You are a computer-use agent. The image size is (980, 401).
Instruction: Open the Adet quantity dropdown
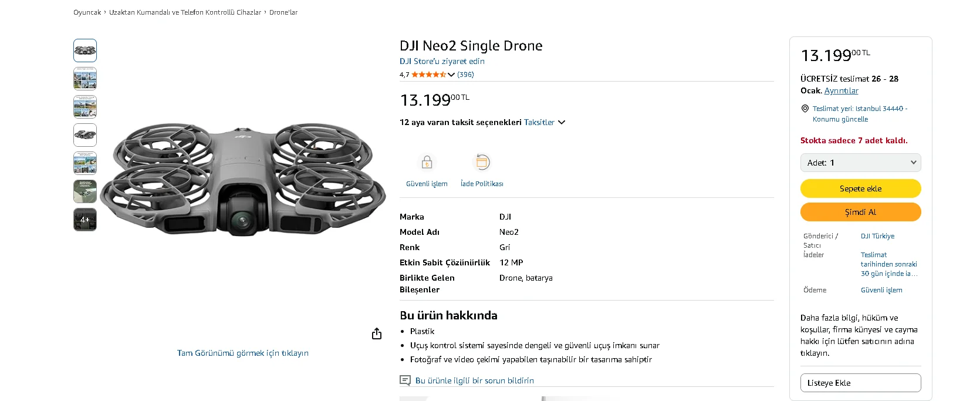[860, 163]
